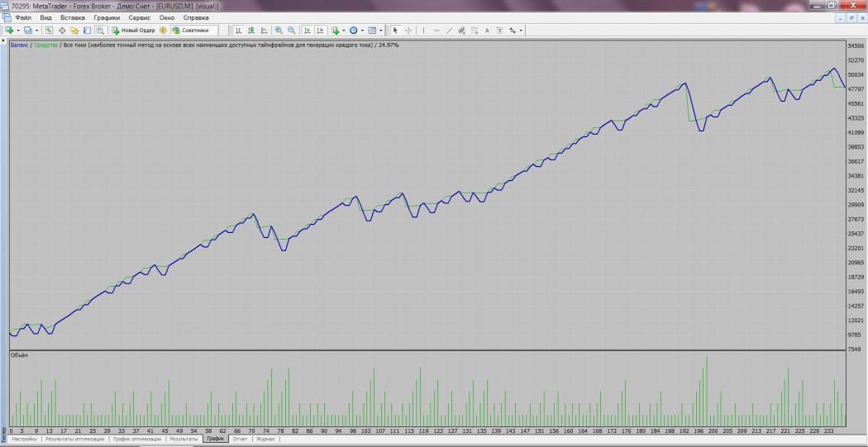Open the Файл menu

pos(23,17)
